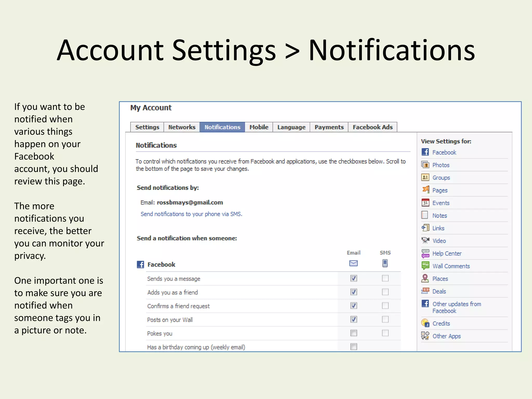Click the Send notifications by: label

click(x=168, y=188)
